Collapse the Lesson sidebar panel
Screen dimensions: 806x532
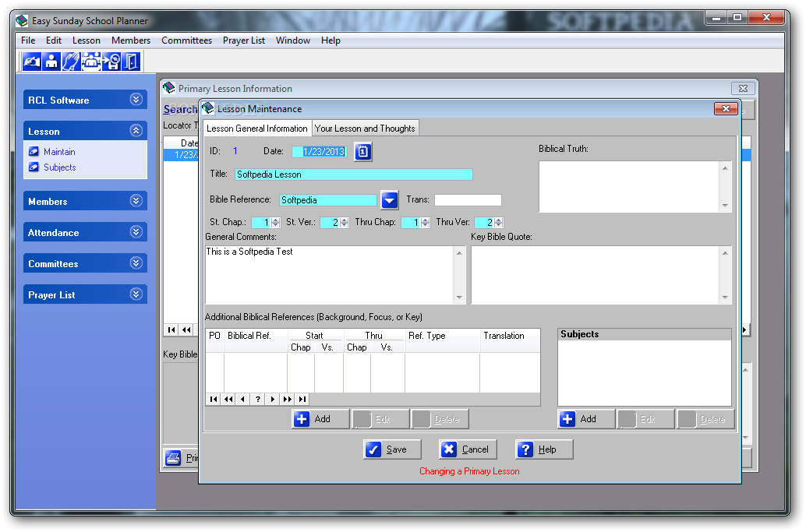click(136, 130)
